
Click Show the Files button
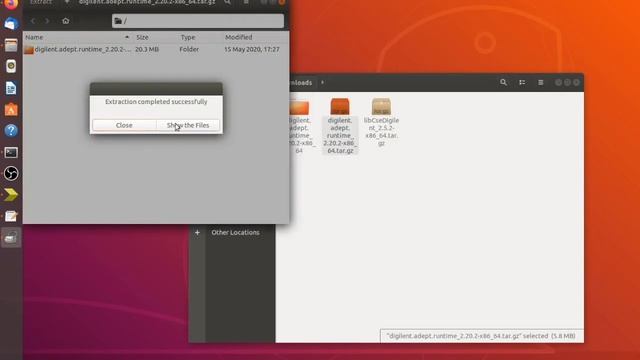[188, 125]
